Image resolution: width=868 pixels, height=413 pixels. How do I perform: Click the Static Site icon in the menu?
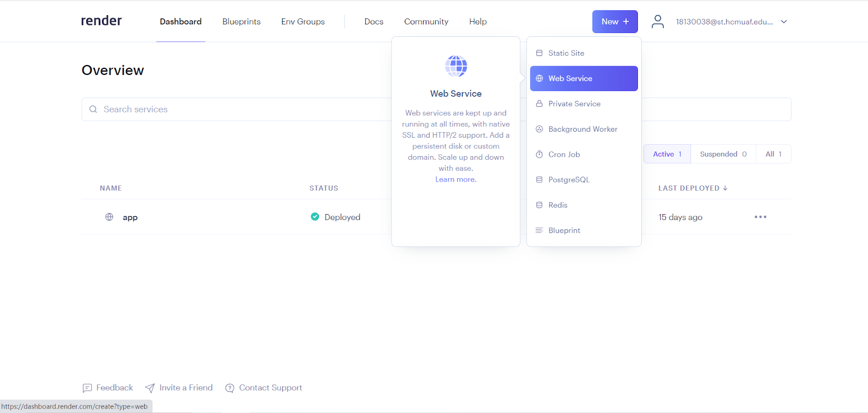pyautogui.click(x=539, y=53)
